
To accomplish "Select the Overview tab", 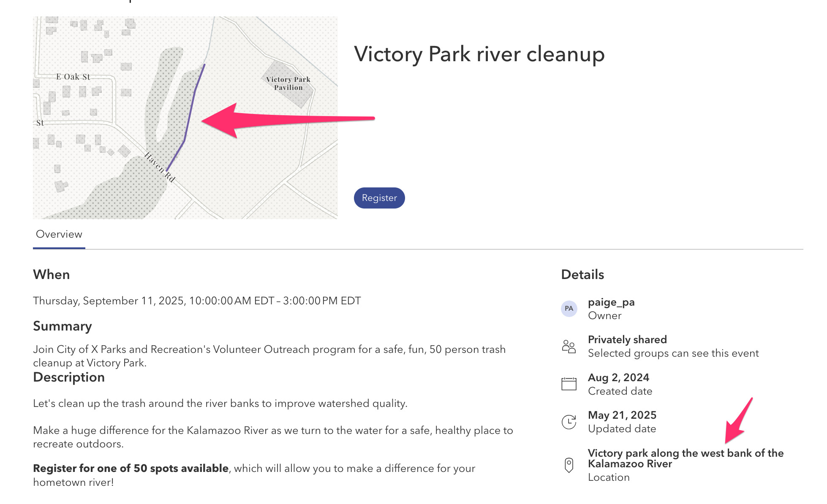I will tap(59, 234).
